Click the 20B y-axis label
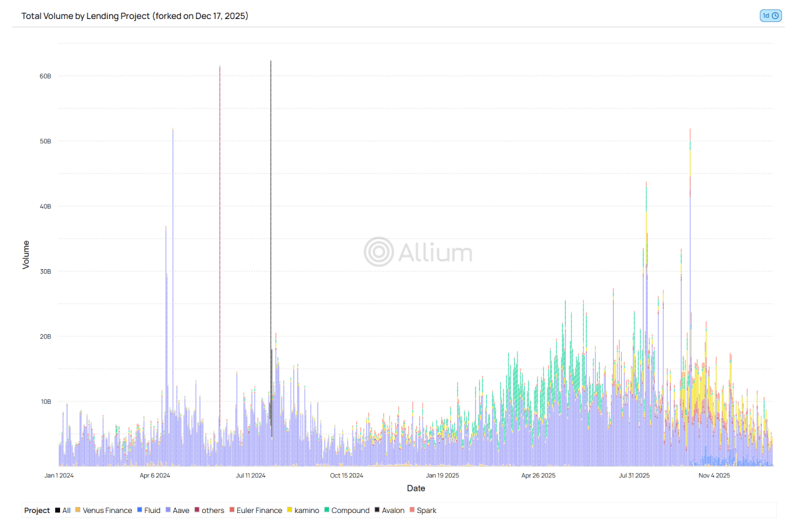The image size is (797, 532). pos(45,336)
